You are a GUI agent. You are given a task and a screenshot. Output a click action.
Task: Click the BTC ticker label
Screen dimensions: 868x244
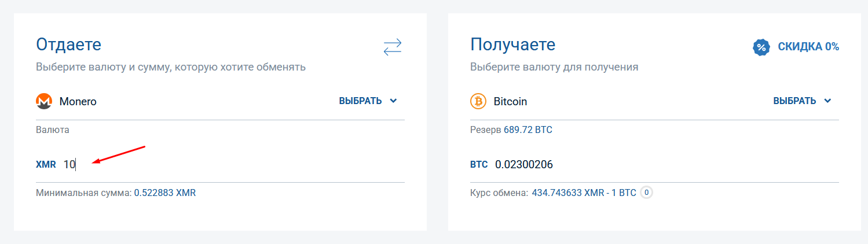pyautogui.click(x=479, y=165)
